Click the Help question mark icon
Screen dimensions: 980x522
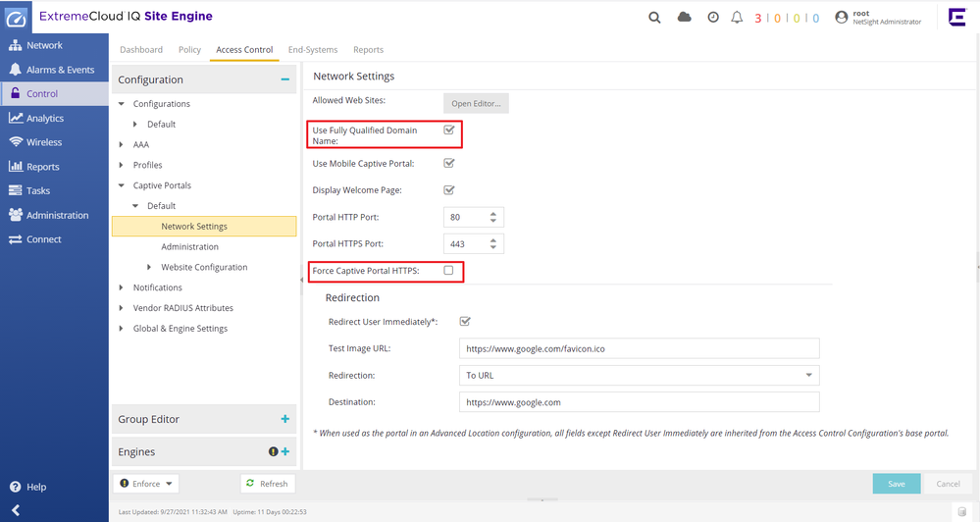(x=16, y=487)
